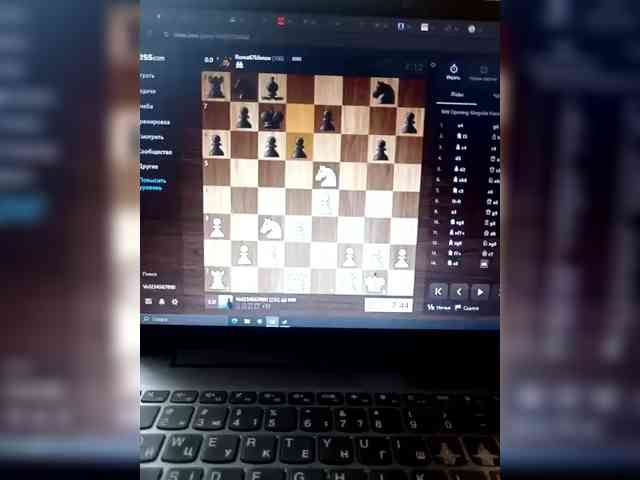Open Смотреть in the left sidebar

pyautogui.click(x=152, y=137)
